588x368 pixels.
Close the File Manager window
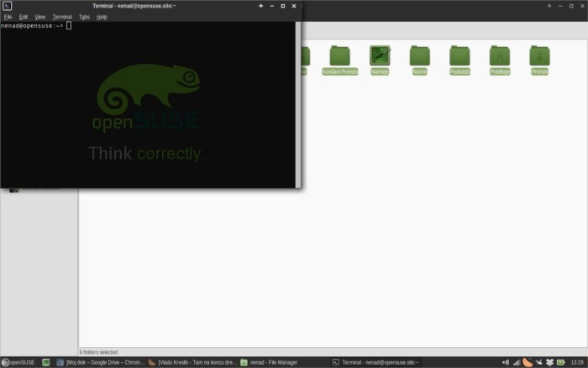(582, 6)
